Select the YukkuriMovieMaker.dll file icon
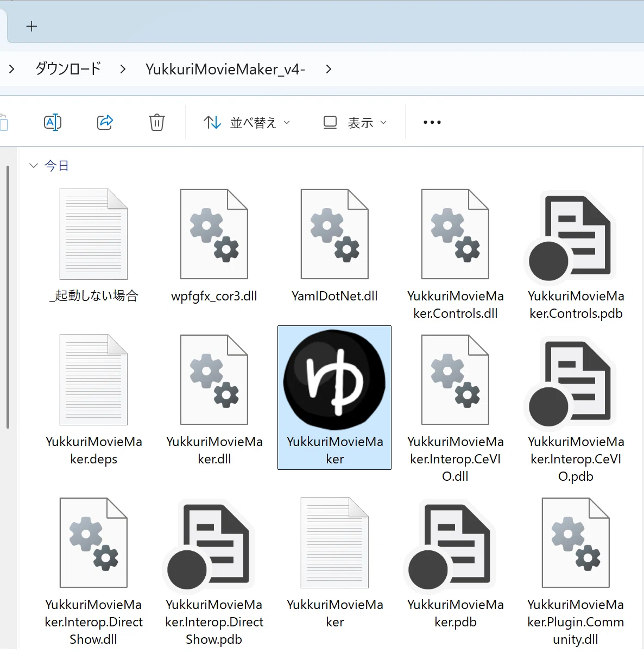The height and width of the screenshot is (653, 644). 214,380
